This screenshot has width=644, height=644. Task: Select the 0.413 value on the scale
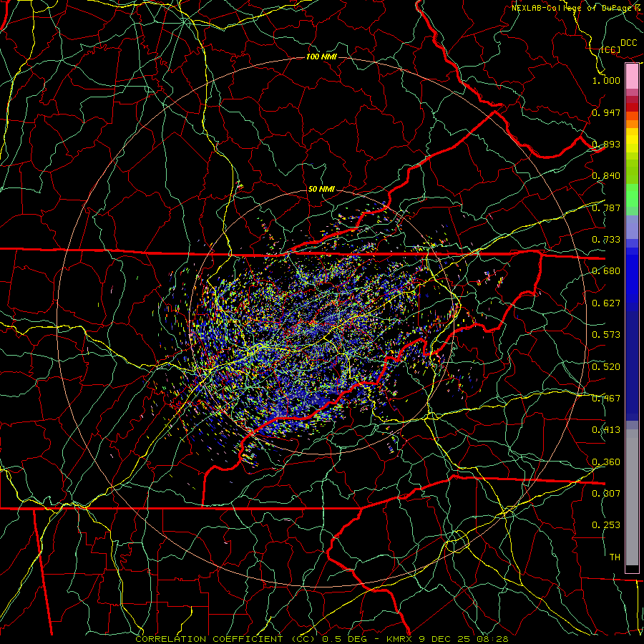click(606, 430)
